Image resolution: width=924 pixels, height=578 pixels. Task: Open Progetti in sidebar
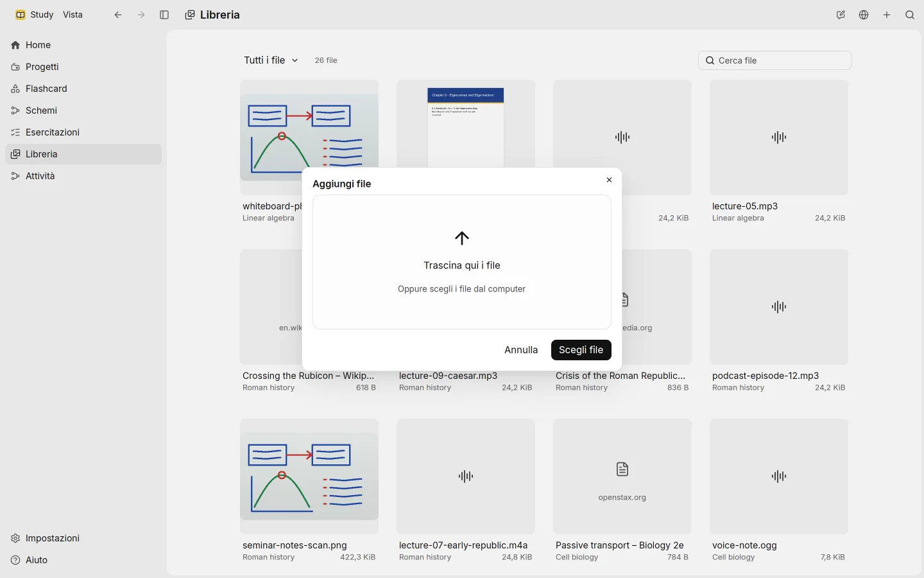coord(83,67)
